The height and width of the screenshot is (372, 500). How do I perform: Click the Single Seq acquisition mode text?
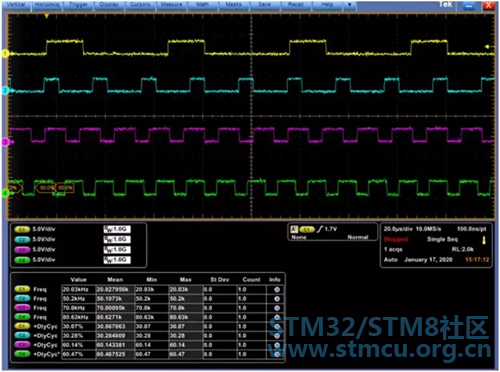pos(442,239)
